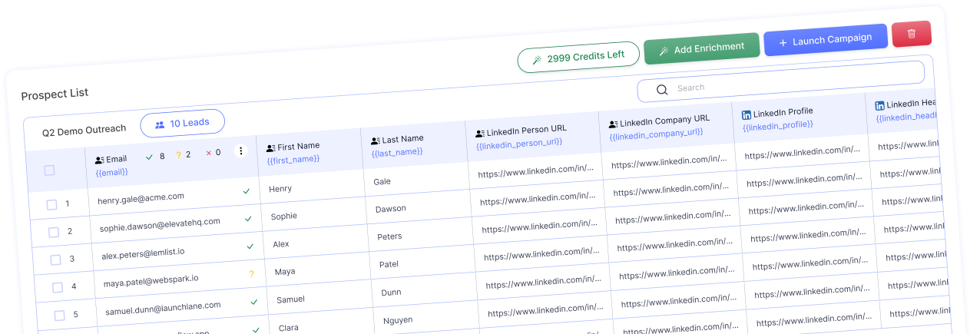
Task: Select email maya.patel@webspark.io
Action: 151,280
